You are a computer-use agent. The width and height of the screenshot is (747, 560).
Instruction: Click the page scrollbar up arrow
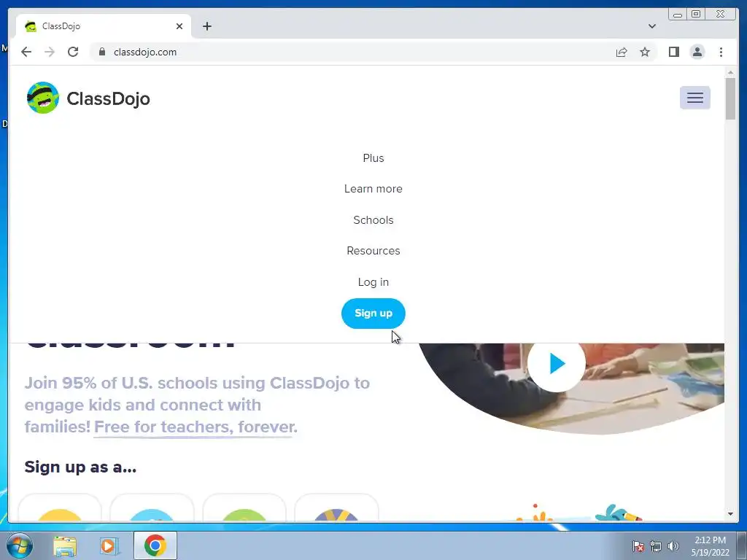pyautogui.click(x=730, y=73)
